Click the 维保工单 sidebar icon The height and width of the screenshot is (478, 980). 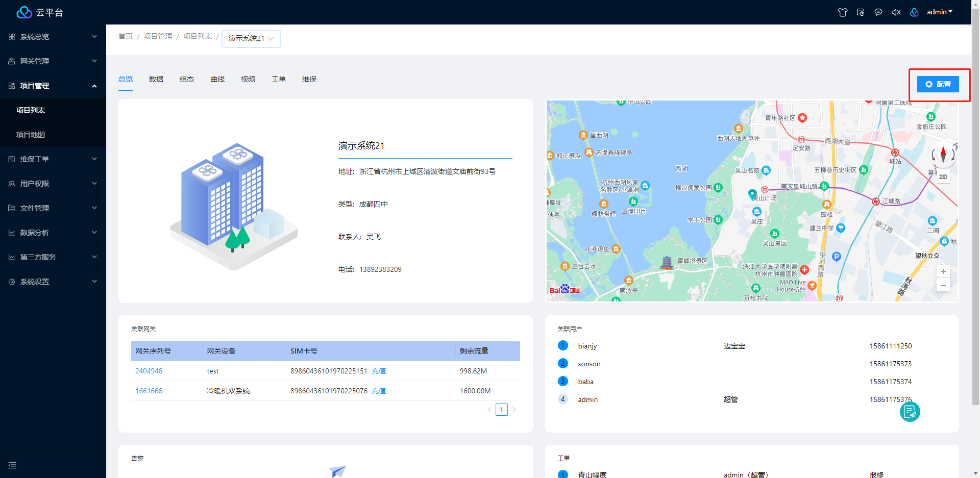point(12,159)
